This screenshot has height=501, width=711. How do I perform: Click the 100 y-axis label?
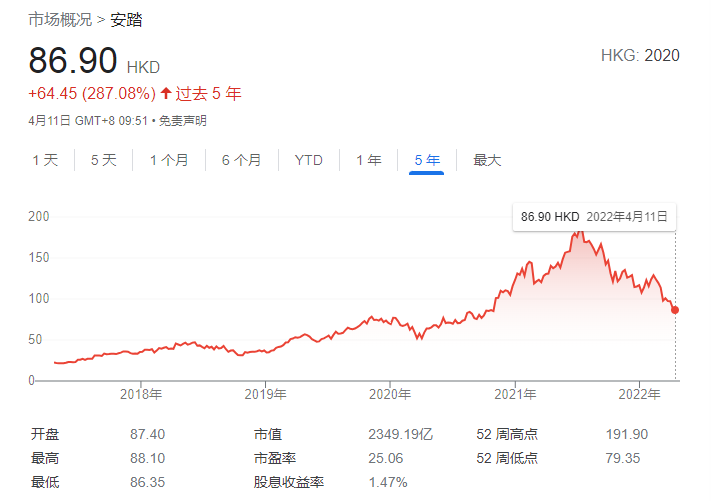click(39, 298)
